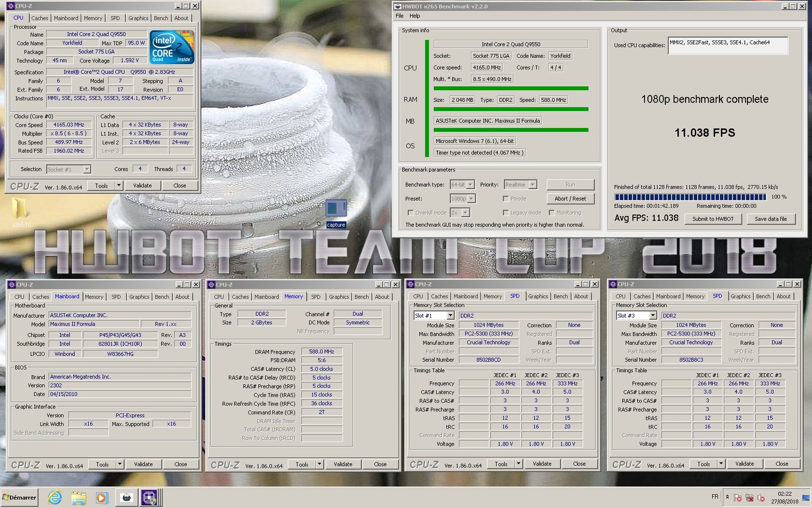Viewport: 812px width, 508px height.
Task: Click the CPU-Z taskbar icon
Action: point(149,497)
